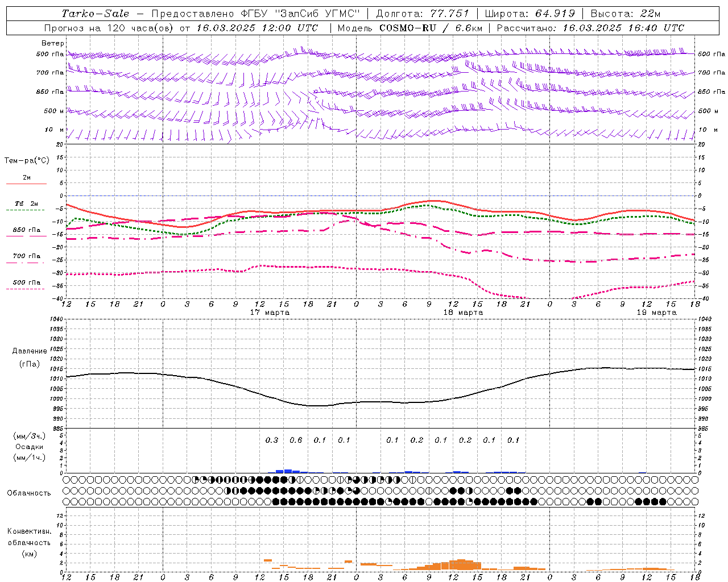Screen dimensions: 728x582
Task: Click the Конвективн. convective cloud label
Action: (x=29, y=531)
